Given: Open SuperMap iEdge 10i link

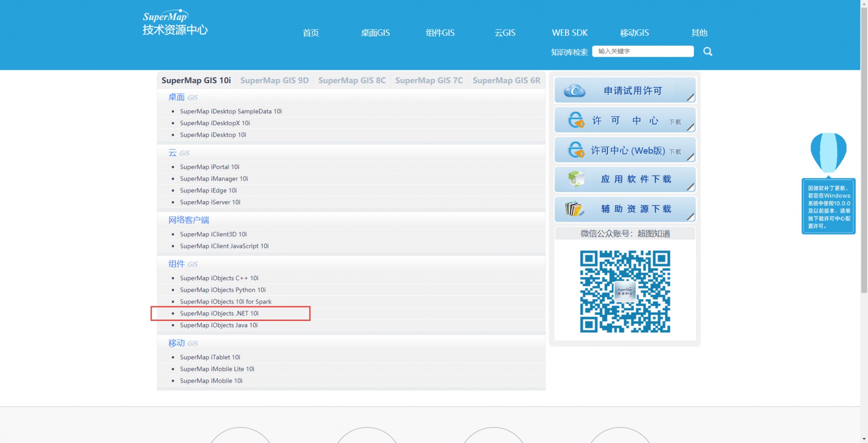Looking at the screenshot, I should tap(208, 191).
